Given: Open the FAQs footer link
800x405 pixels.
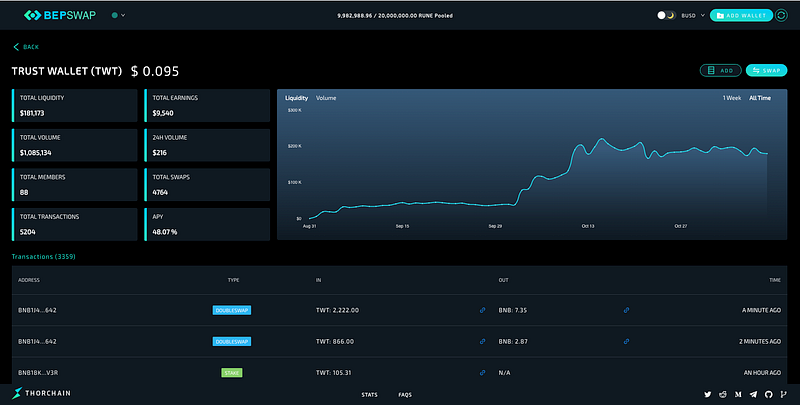Looking at the screenshot, I should tap(405, 395).
